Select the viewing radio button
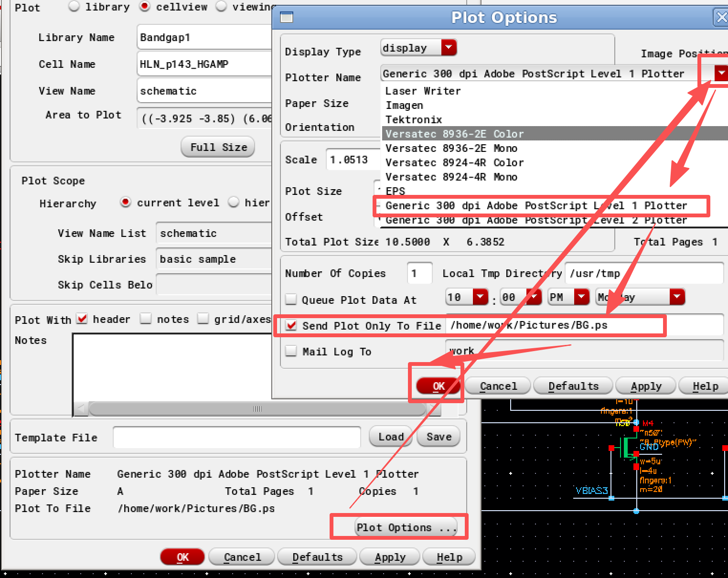Screen dimensions: 728x578 221,6
